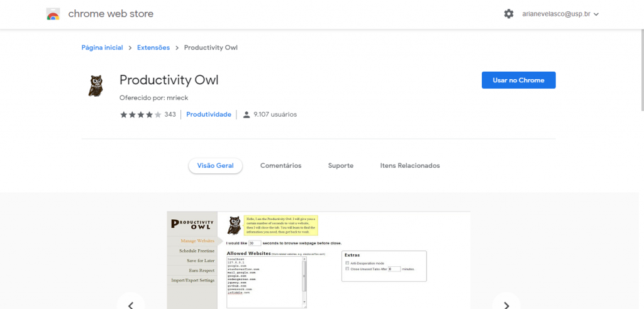
Task: Open the Itens Relacionados tab
Action: tap(410, 166)
